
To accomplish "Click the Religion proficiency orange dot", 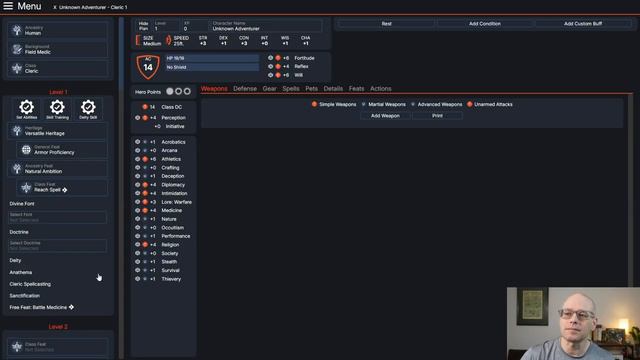I will (145, 245).
